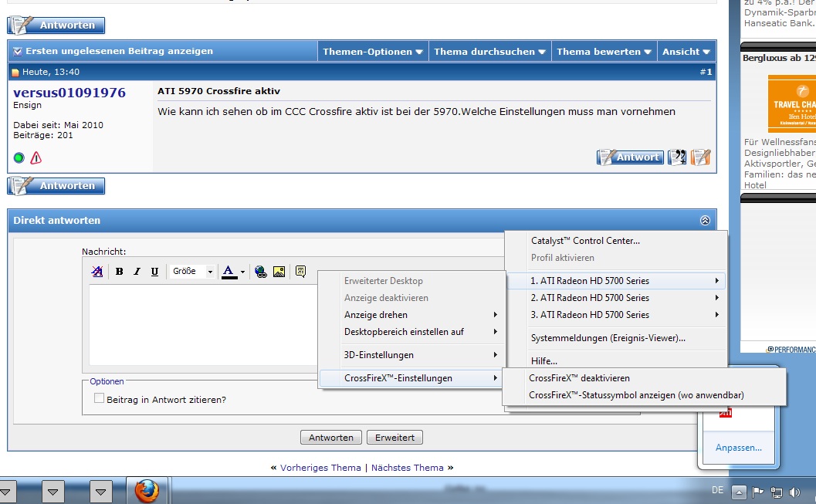Open the Thema bewerten dropdown
816x504 pixels.
coord(604,52)
